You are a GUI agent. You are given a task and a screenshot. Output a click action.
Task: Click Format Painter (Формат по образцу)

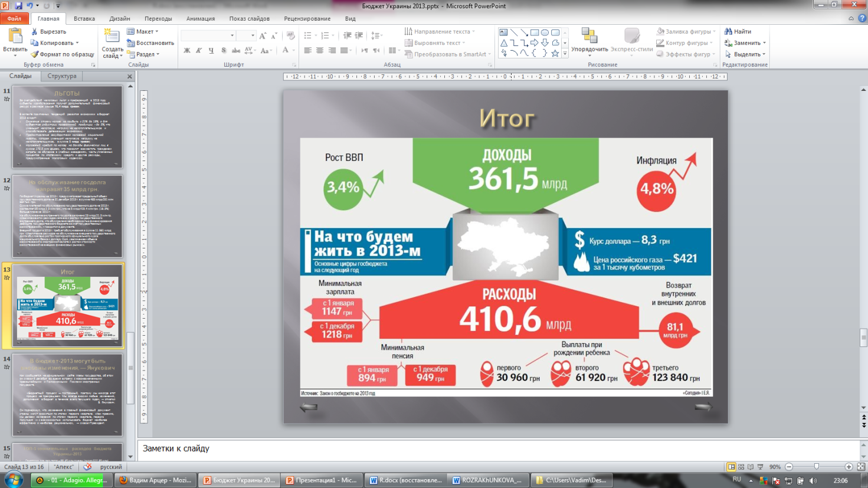tap(62, 54)
